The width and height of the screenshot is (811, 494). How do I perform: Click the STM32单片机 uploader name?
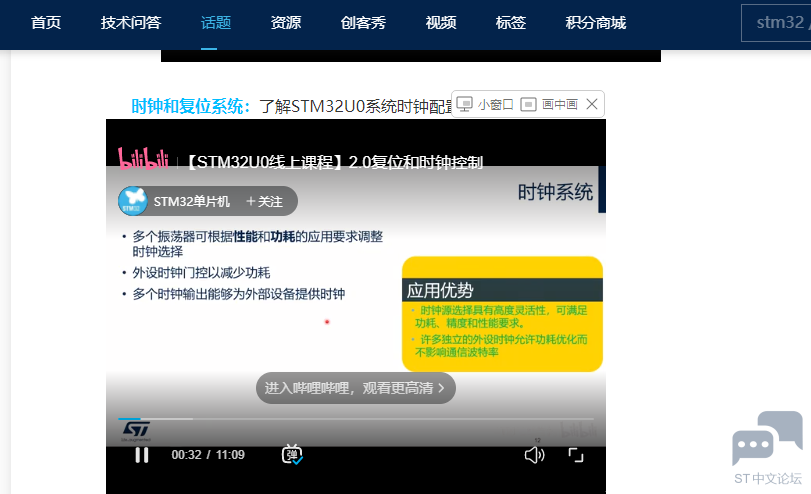coord(191,201)
